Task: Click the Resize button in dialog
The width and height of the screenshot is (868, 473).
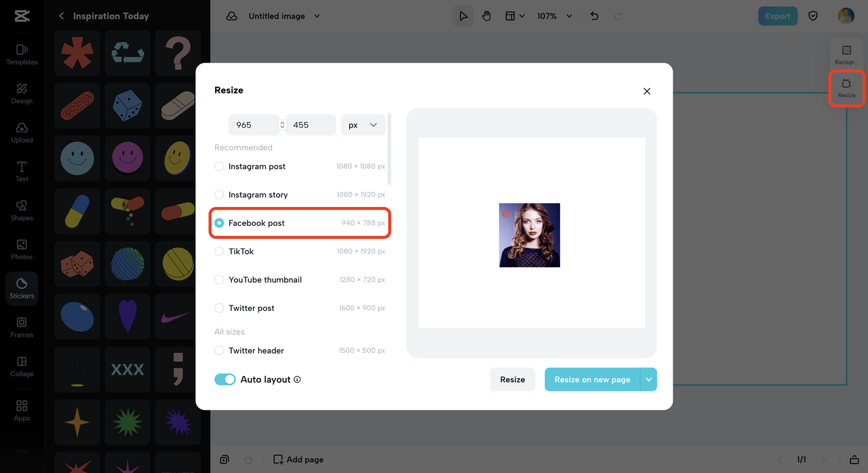Action: (x=513, y=379)
